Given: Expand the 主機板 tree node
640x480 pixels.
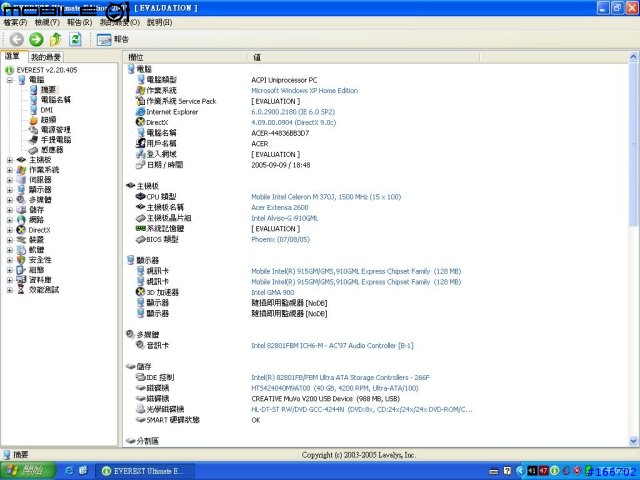Looking at the screenshot, I should point(9,160).
